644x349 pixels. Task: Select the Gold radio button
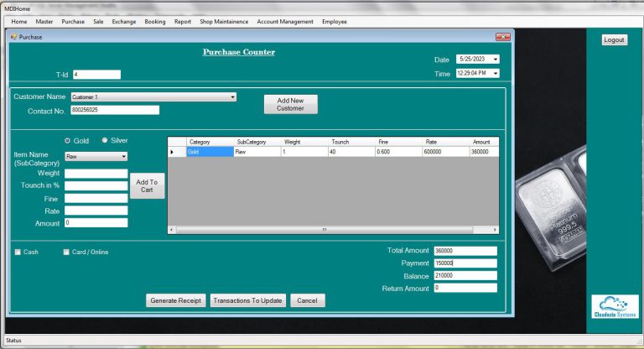[68, 141]
